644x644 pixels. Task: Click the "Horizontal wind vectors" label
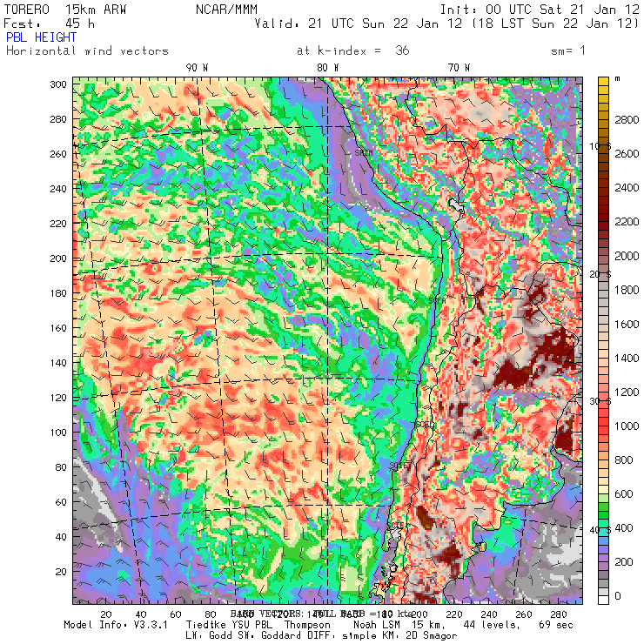(87, 51)
